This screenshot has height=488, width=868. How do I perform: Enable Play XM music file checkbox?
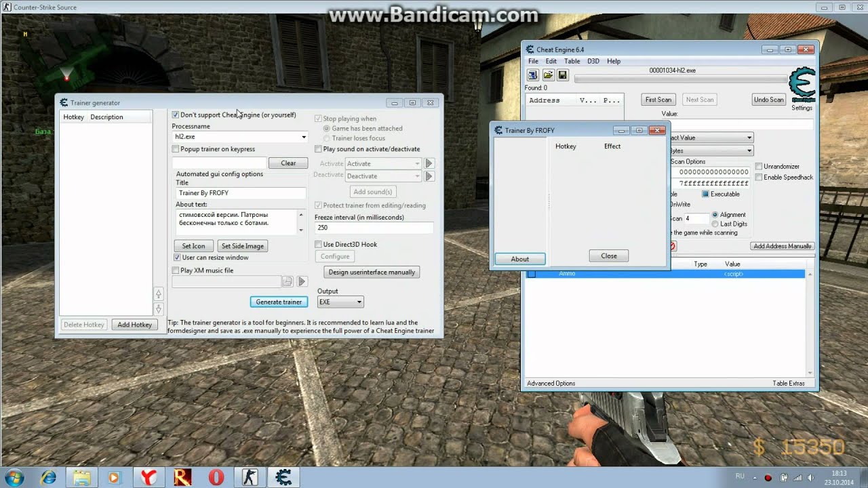pyautogui.click(x=176, y=270)
